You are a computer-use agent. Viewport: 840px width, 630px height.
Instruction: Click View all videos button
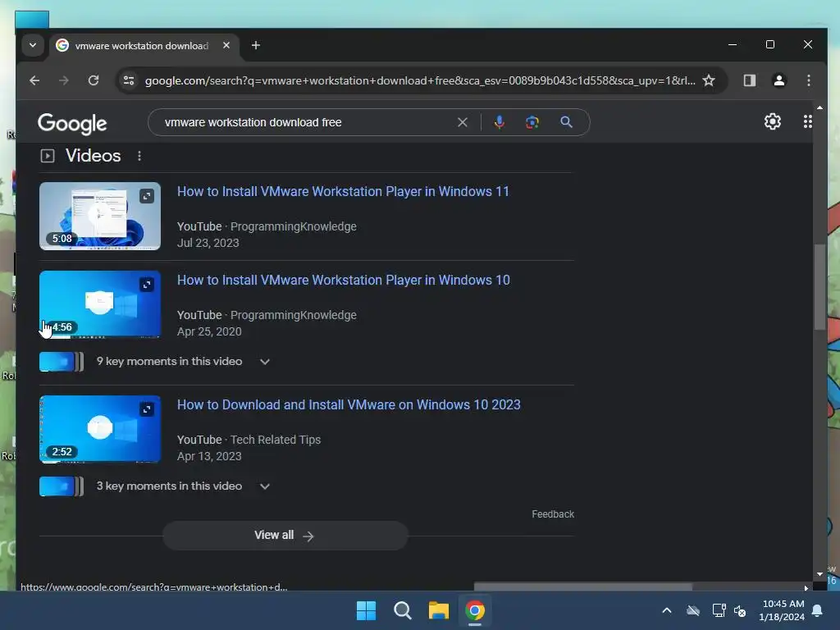[x=285, y=535]
